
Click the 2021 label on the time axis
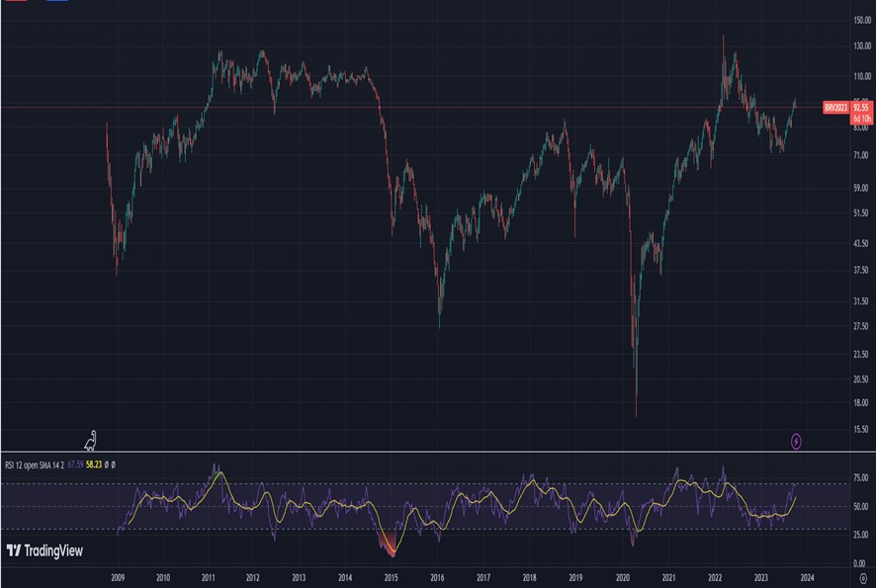[x=668, y=578]
